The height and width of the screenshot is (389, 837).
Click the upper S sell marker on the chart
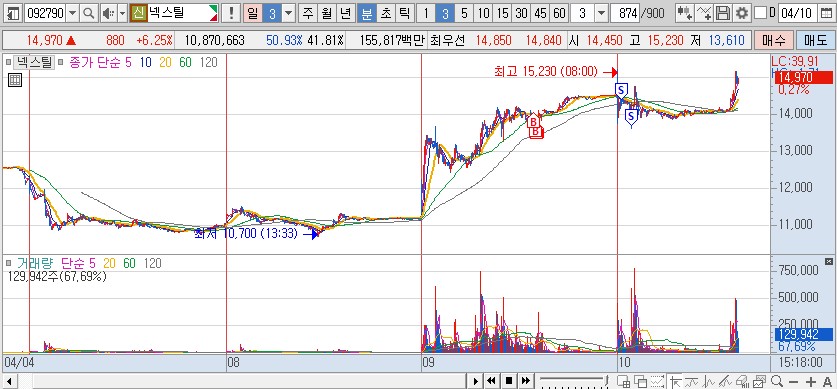pyautogui.click(x=621, y=91)
